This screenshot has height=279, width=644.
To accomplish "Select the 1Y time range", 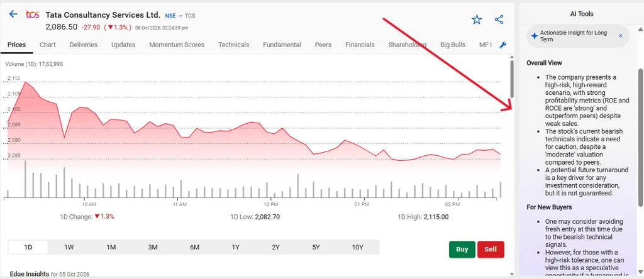I will tap(235, 248).
